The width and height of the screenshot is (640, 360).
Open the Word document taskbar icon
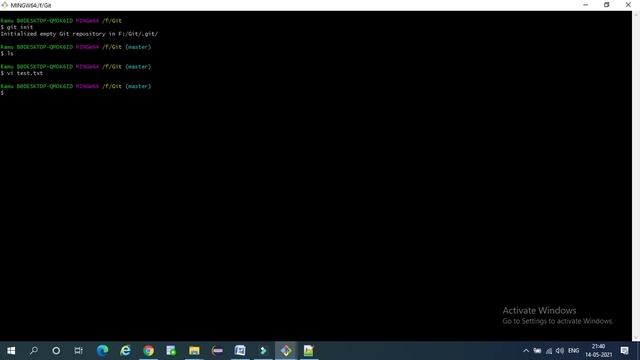240,351
